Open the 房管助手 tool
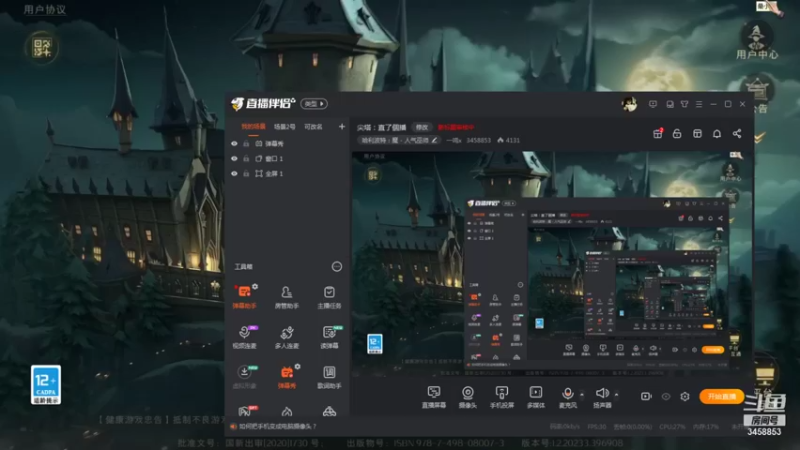Screen dimensions: 800x450 point(287,296)
